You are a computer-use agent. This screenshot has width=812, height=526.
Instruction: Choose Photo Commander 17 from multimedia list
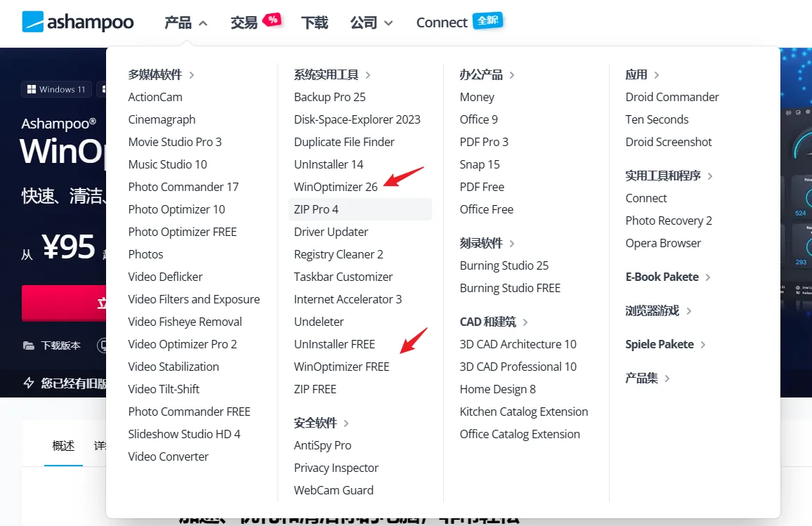[x=183, y=187]
